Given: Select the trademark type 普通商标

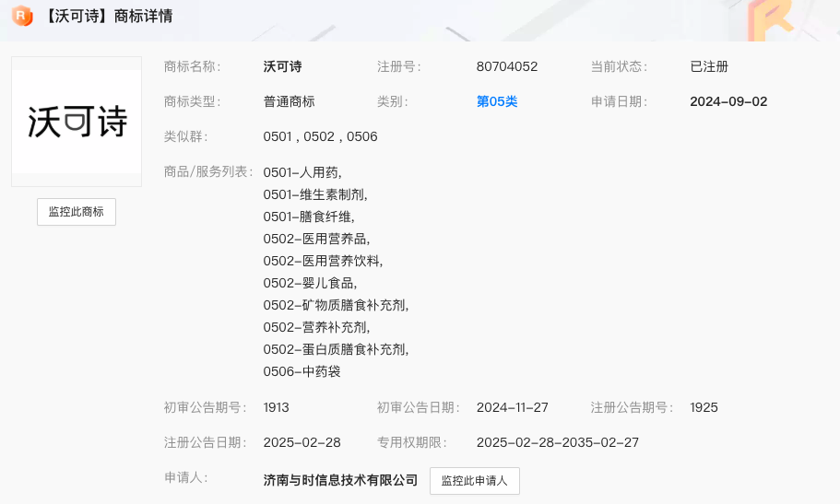Looking at the screenshot, I should 289,101.
